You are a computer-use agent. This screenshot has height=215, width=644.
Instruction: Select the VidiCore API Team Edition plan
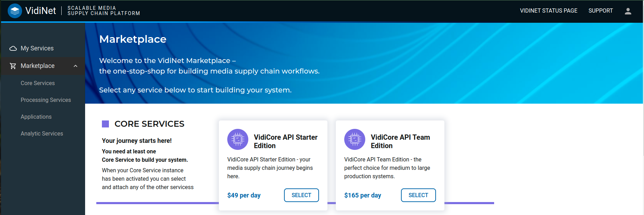(x=418, y=195)
